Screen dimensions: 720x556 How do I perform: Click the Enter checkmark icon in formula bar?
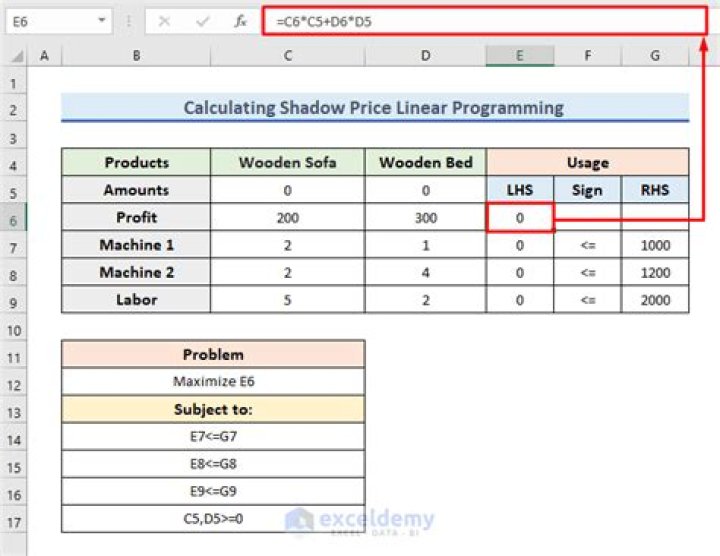click(202, 21)
